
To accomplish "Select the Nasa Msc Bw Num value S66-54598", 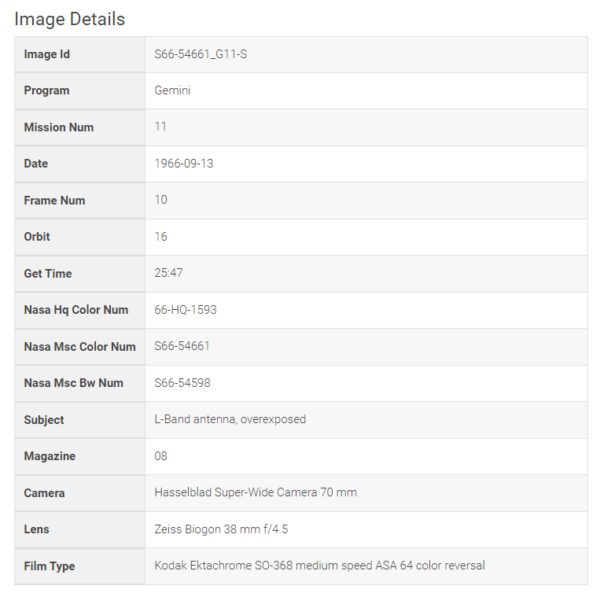I will [x=182, y=383].
